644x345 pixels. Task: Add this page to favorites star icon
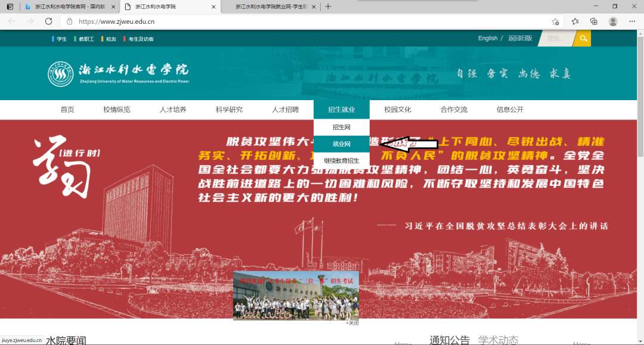point(555,21)
